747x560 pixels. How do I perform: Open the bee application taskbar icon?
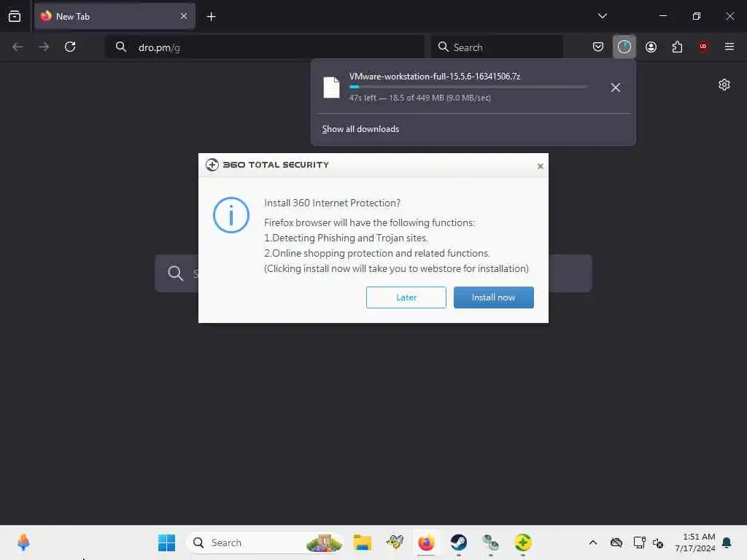395,542
